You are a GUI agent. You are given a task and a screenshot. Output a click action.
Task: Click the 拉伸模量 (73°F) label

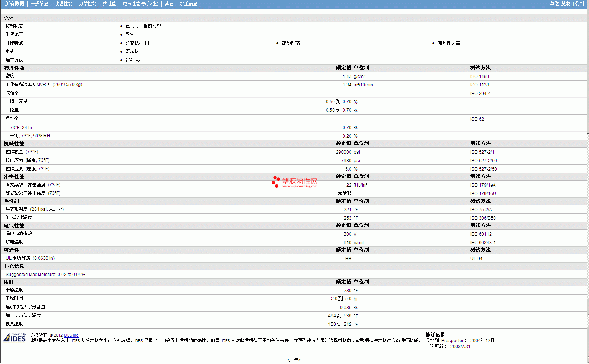22,152
